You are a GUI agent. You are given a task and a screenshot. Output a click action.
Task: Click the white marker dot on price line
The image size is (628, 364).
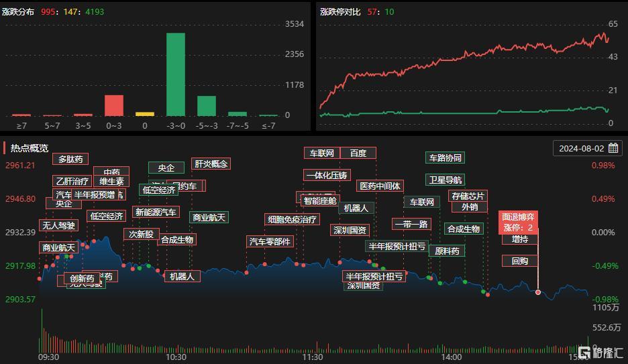coord(538,292)
